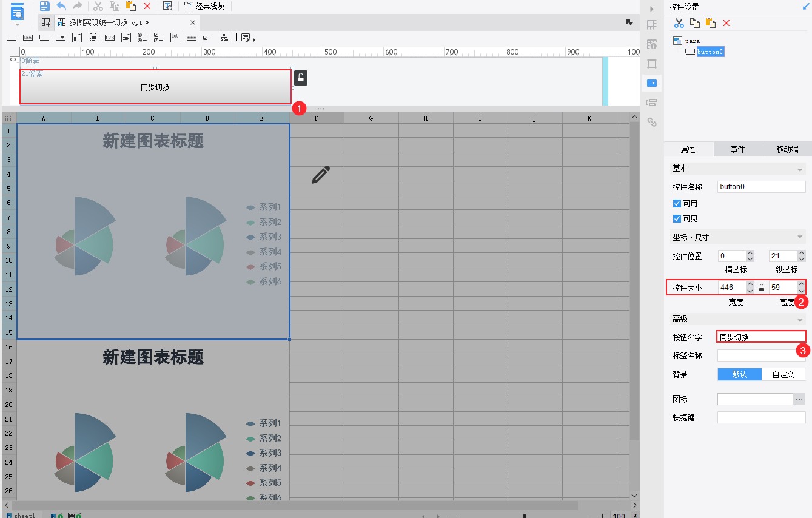The width and height of the screenshot is (812, 518).
Task: Open the template preview icon with magnifier
Action: (168, 6)
